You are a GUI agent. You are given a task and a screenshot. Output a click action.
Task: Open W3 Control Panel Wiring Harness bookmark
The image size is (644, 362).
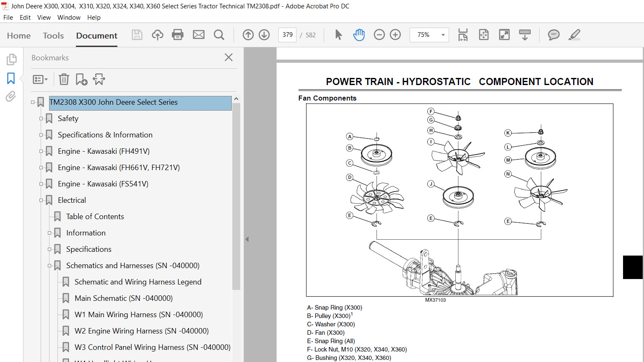[x=153, y=347]
